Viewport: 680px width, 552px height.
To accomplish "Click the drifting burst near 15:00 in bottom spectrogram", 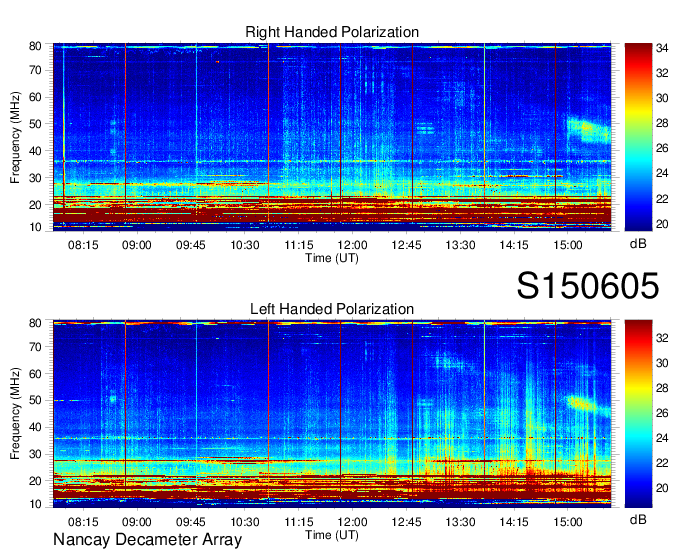I will click(588, 406).
